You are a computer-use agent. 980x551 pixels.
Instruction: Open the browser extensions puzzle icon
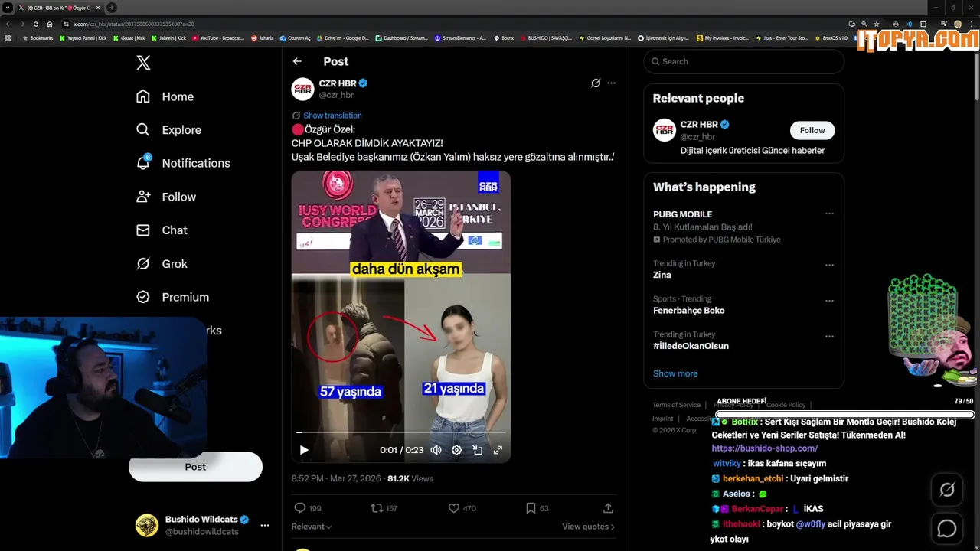click(923, 24)
